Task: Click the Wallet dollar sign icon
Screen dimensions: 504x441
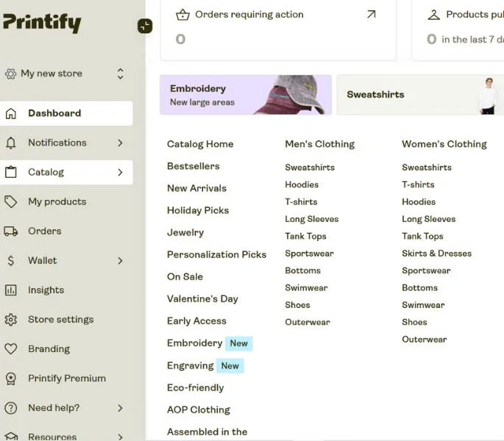Action: 11,260
